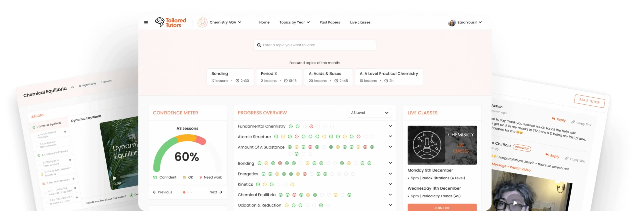Image resolution: width=644 pixels, height=211 pixels.
Task: Click the JOIN LIVE button
Action: (442, 207)
